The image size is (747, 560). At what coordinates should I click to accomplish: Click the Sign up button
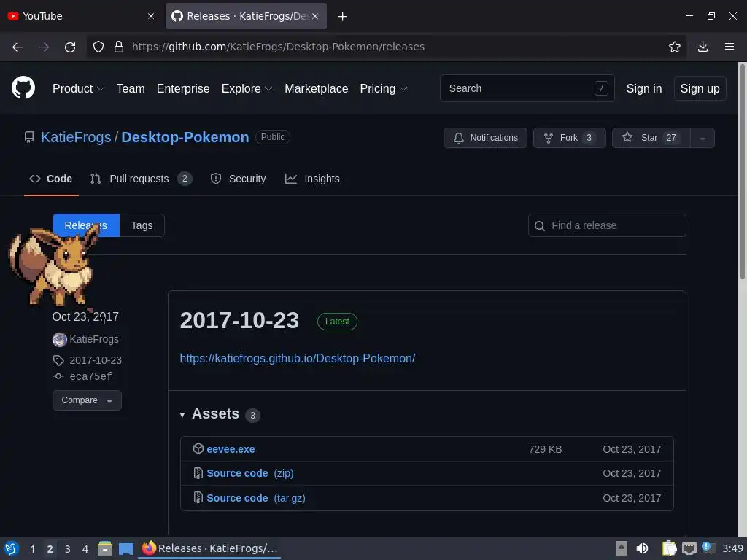(700, 88)
